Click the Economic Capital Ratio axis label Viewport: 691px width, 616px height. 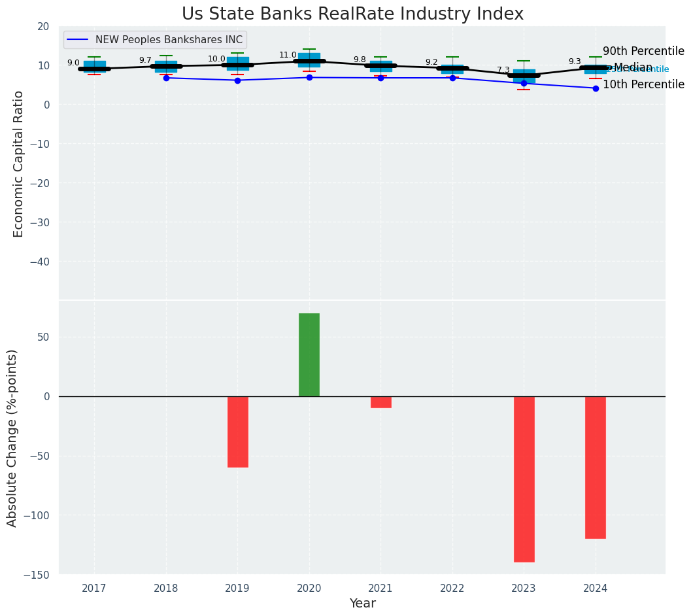click(18, 164)
